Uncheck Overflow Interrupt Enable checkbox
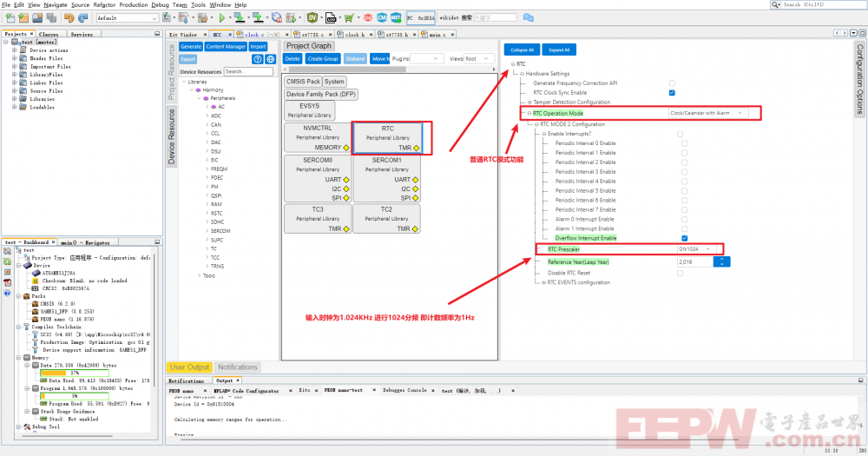This screenshot has height=456, width=868. pos(685,238)
